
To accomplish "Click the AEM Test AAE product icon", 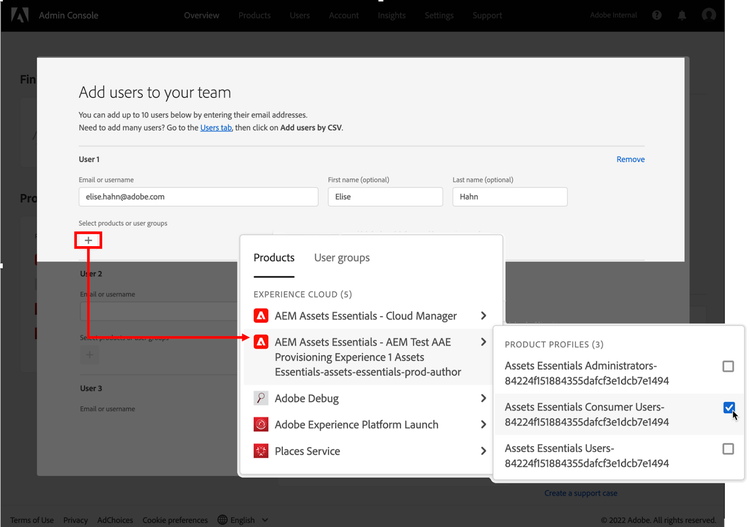I will 261,342.
